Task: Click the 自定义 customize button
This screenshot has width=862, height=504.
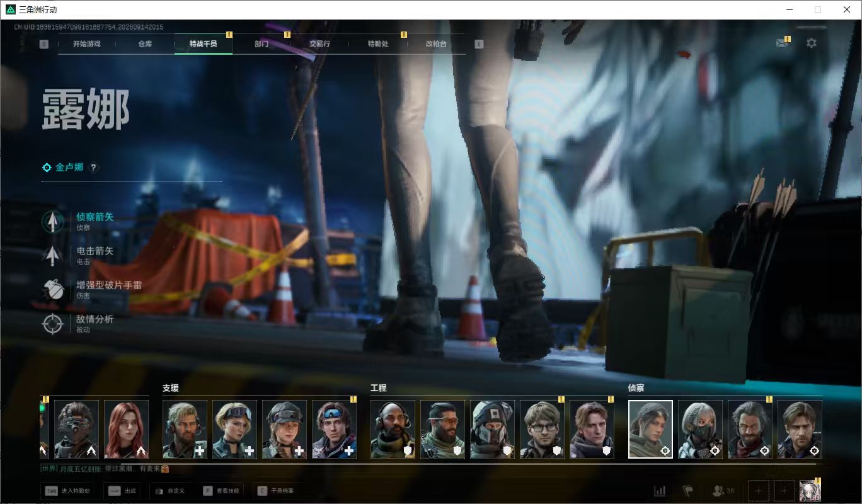Action: point(170,491)
